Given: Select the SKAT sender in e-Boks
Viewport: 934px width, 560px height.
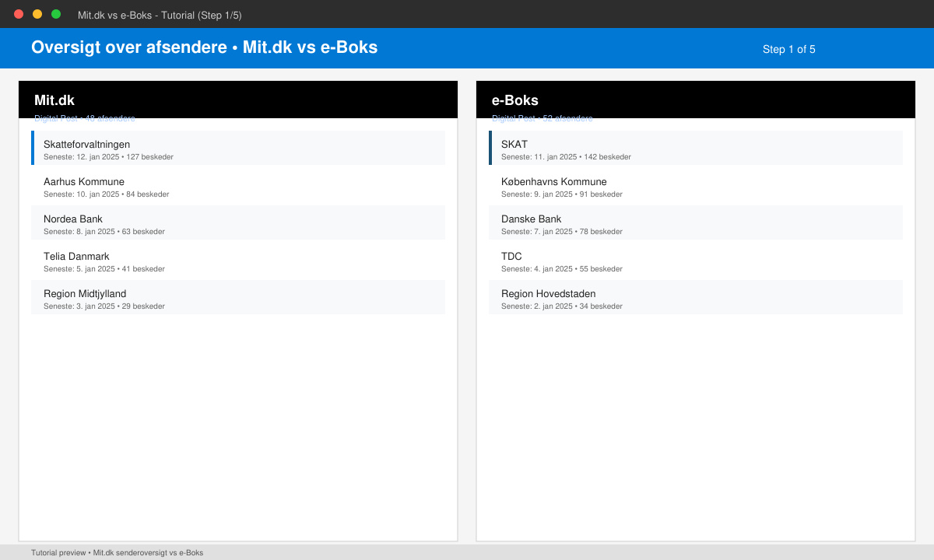Looking at the screenshot, I should coord(696,148).
